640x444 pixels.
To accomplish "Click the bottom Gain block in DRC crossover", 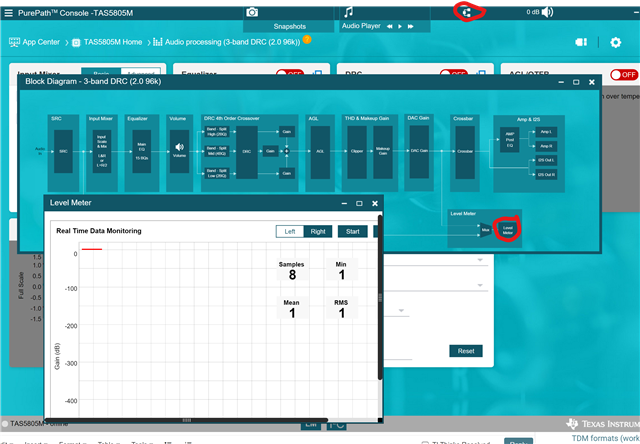I will coord(287,173).
